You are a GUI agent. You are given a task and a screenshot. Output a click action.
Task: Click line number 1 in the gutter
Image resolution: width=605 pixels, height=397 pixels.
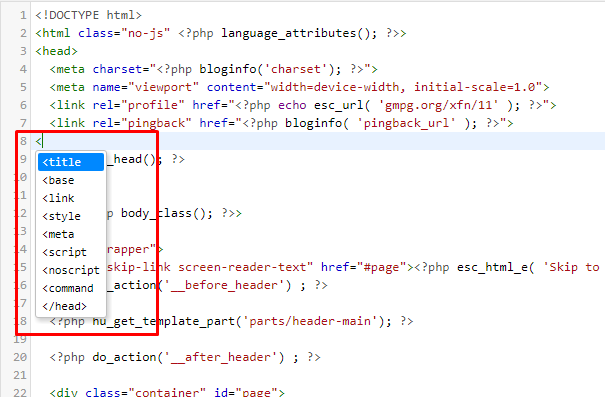point(23,15)
